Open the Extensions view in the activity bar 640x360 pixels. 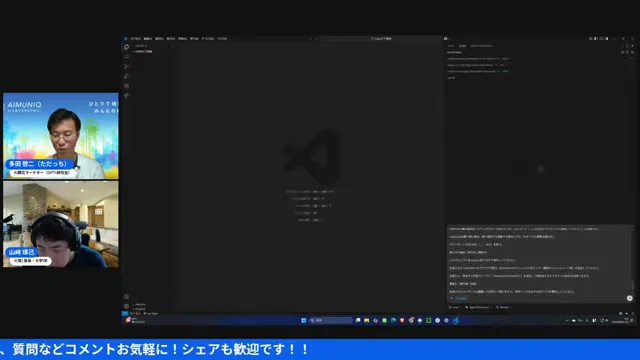pyautogui.click(x=127, y=86)
